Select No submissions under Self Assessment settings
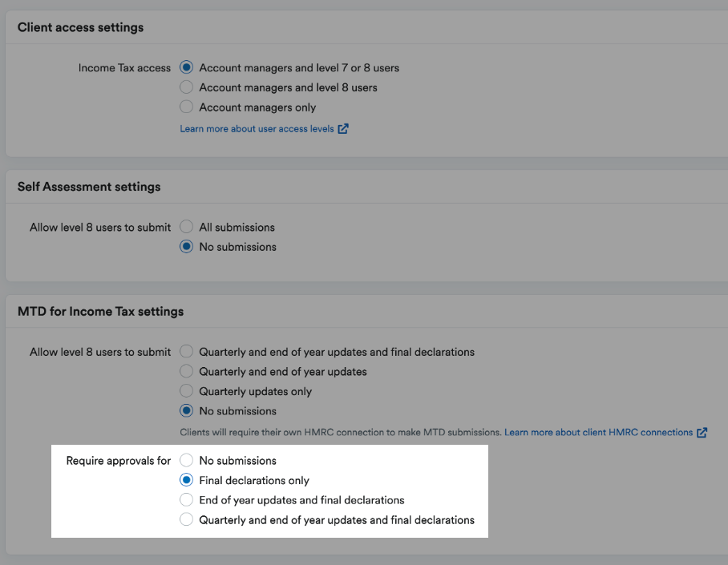728x565 pixels. click(186, 247)
